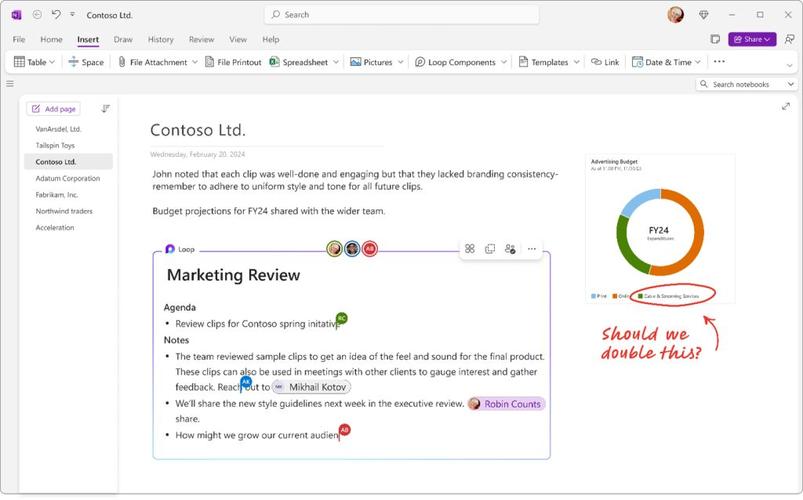Open the sticky notes feed icon

715,39
